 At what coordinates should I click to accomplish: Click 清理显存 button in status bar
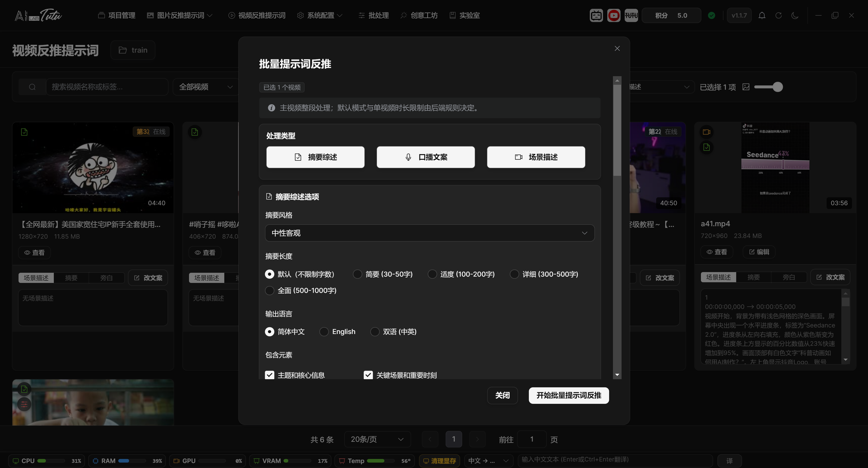(439, 461)
